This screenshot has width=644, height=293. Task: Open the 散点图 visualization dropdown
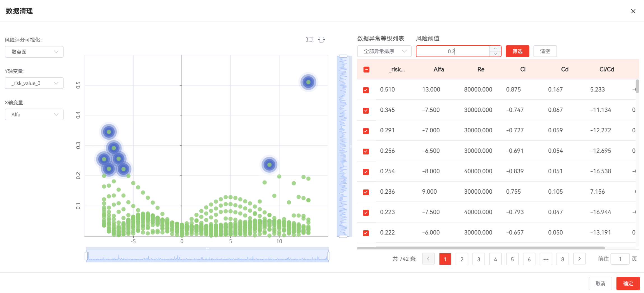(x=34, y=52)
